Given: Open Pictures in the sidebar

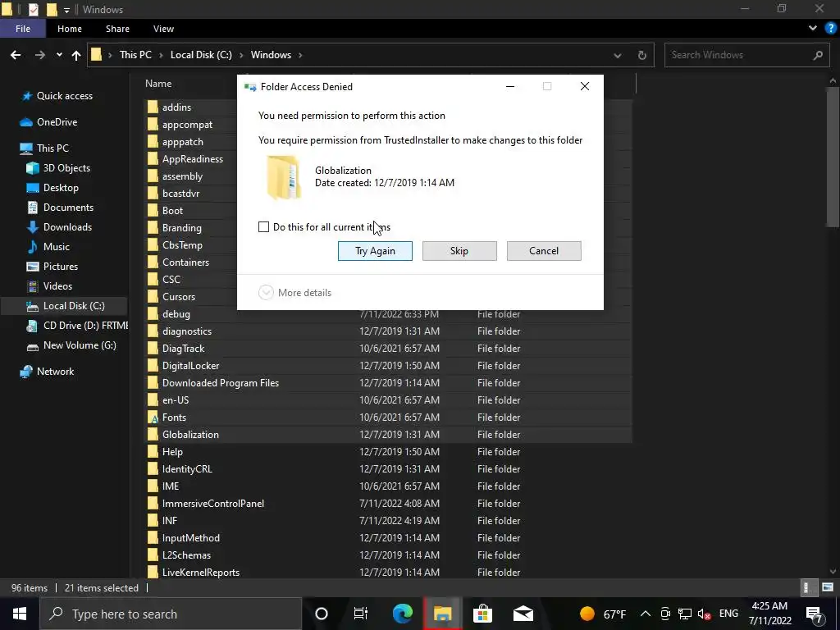Looking at the screenshot, I should click(52, 267).
